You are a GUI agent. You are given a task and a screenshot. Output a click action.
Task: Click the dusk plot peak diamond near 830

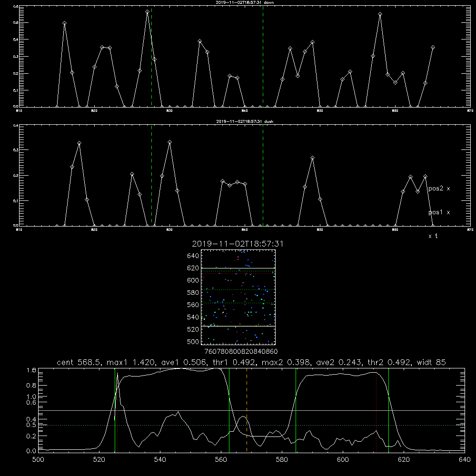coord(170,142)
